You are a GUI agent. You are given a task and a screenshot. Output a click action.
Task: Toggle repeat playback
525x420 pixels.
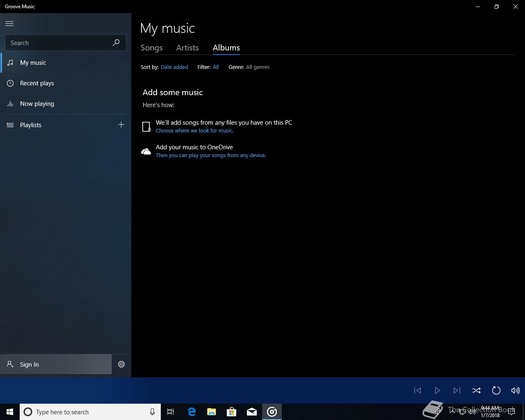(x=496, y=390)
